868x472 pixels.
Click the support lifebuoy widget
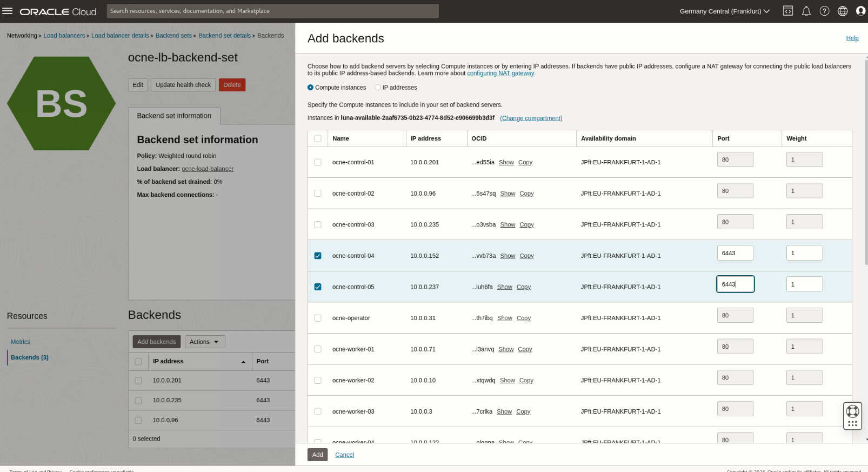click(852, 411)
